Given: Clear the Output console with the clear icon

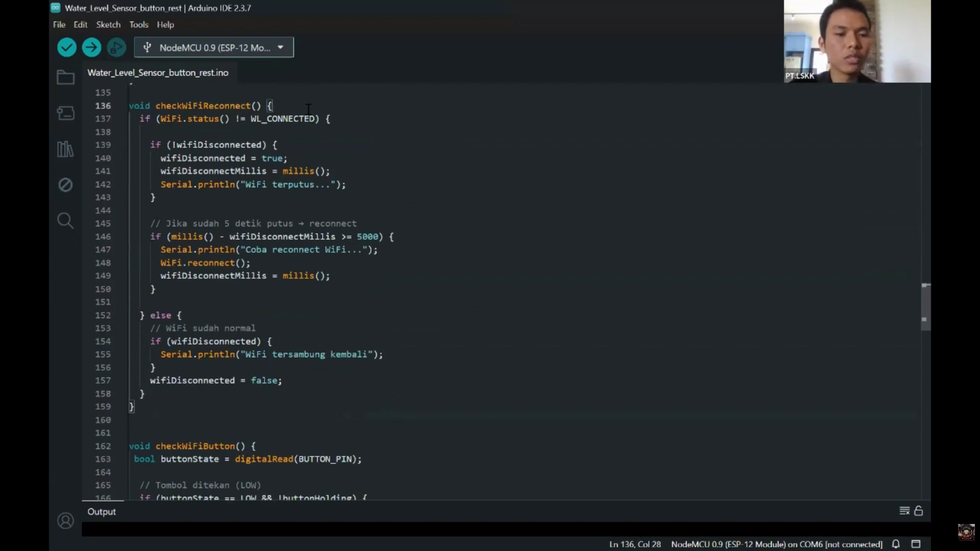Looking at the screenshot, I should (904, 510).
